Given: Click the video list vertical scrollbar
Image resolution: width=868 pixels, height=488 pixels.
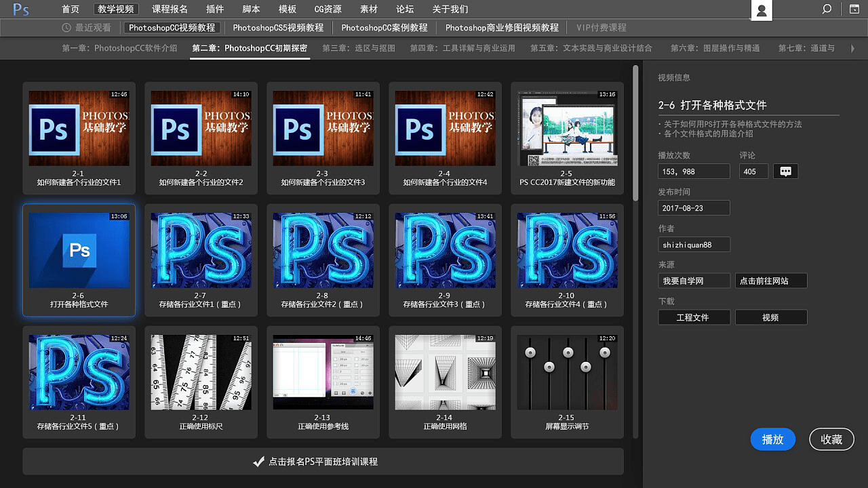Looking at the screenshot, I should pyautogui.click(x=635, y=133).
